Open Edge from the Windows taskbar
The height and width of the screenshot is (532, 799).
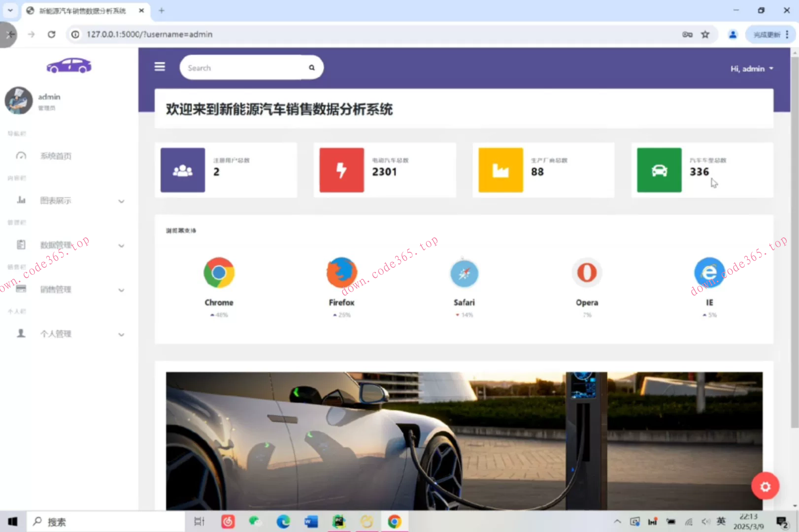(283, 522)
